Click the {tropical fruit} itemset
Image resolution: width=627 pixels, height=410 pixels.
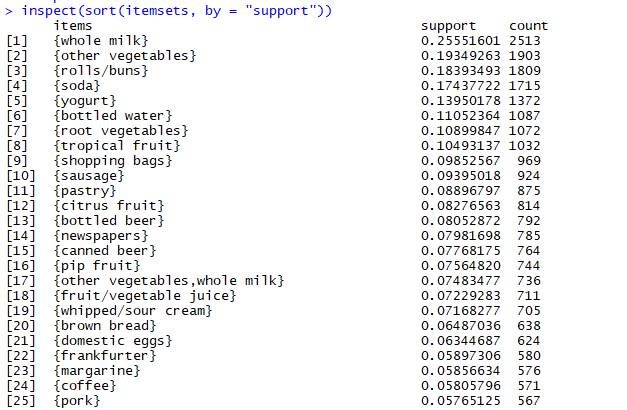117,146
